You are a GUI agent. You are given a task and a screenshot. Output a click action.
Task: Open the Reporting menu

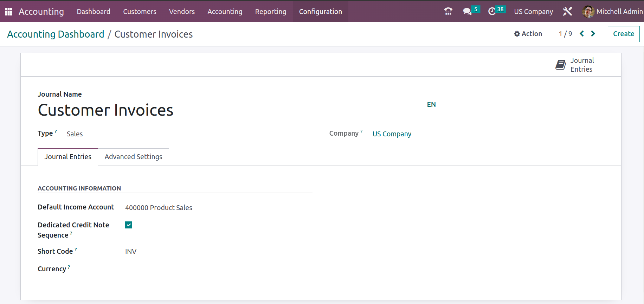coord(271,12)
